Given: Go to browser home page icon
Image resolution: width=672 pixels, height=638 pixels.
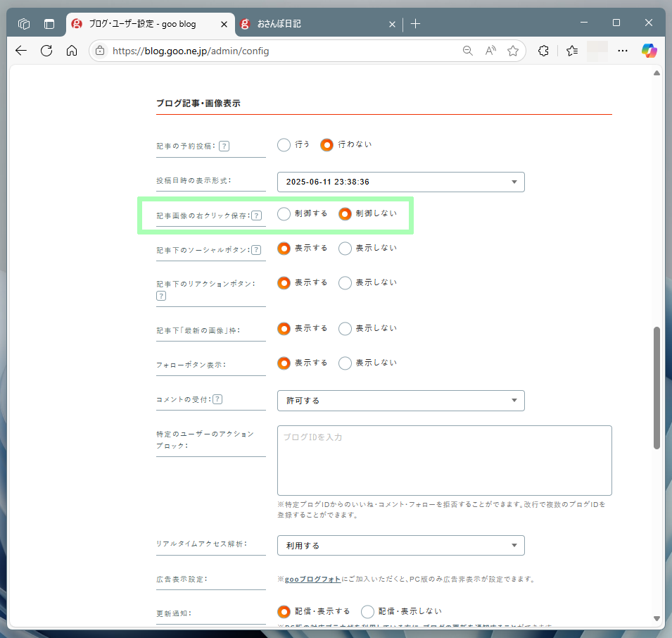Looking at the screenshot, I should (72, 51).
